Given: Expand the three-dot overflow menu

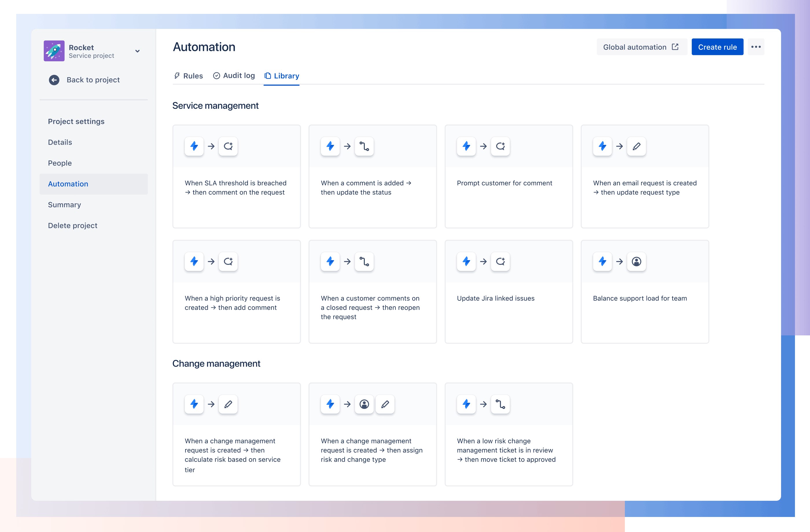Looking at the screenshot, I should (757, 47).
